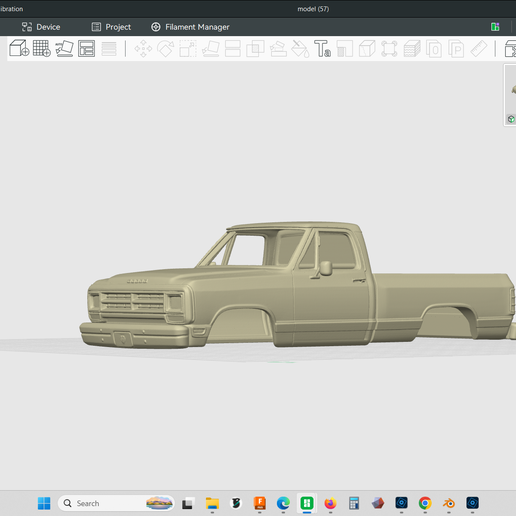516x516 pixels.
Task: Click the model (57) window title
Action: (313, 9)
